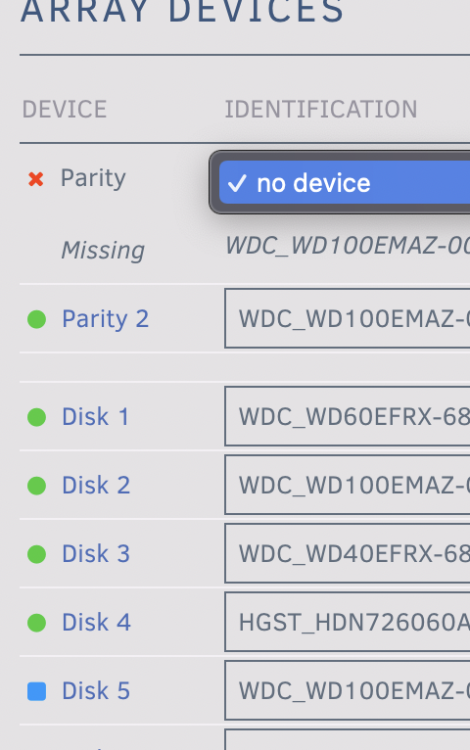Screen dimensions: 470x750
Task: Open the Disk 1 settings link
Action: pyautogui.click(x=96, y=417)
